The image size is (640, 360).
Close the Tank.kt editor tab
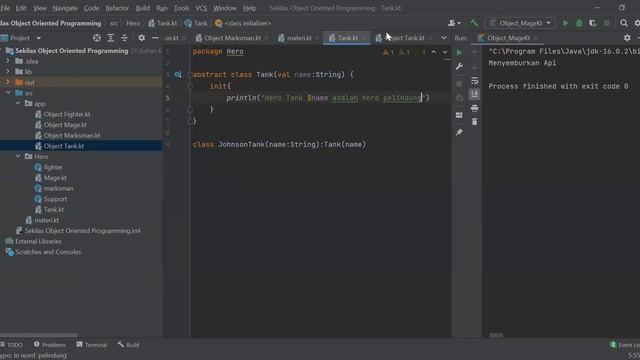(364, 38)
